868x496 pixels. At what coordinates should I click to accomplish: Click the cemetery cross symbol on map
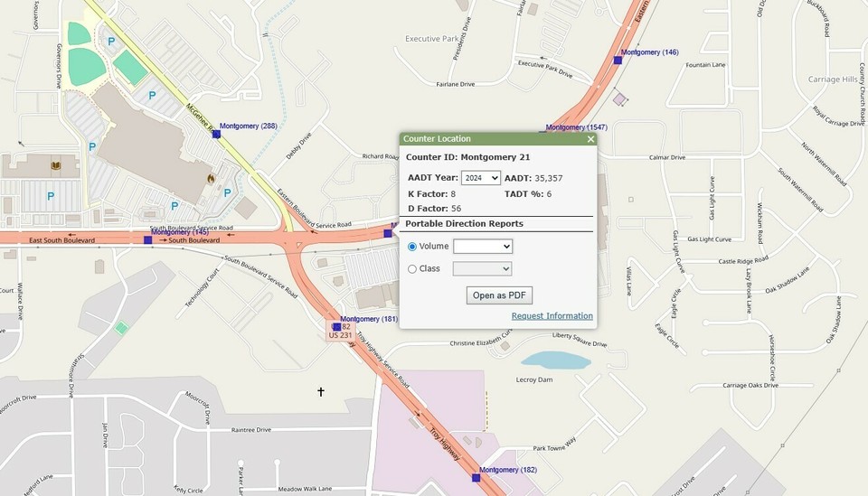[320, 391]
